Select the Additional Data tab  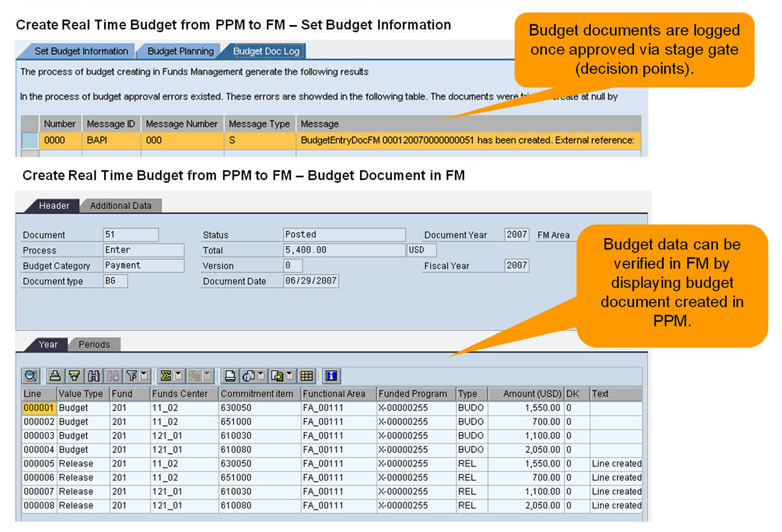tap(121, 206)
